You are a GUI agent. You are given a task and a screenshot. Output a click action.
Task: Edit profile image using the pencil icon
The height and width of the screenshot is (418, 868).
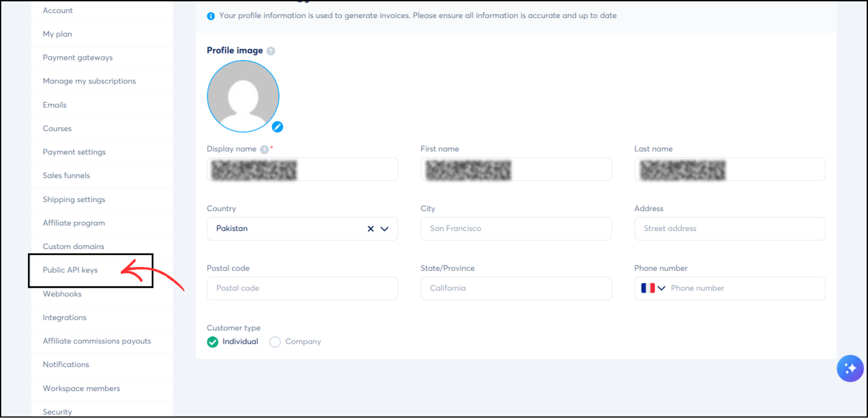pos(277,127)
